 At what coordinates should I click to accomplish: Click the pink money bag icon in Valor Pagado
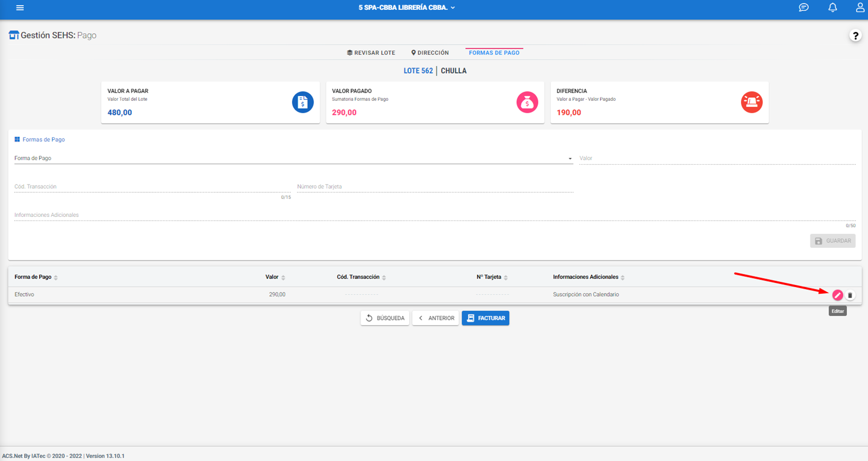click(527, 102)
